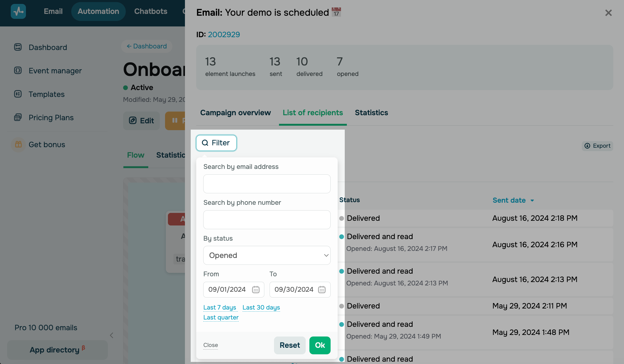
Task: Switch to Campaign overview tab
Action: coord(236,113)
